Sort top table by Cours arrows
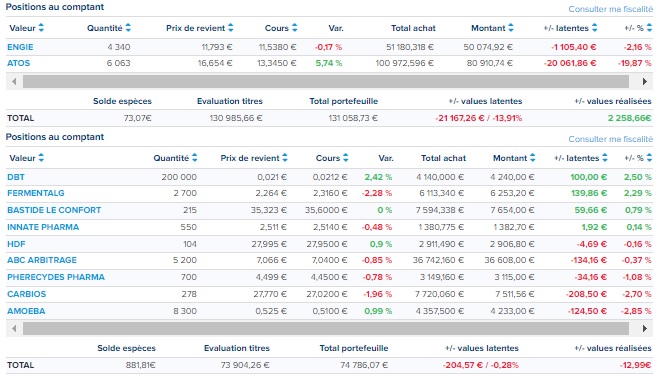Image resolution: width=661 pixels, height=382 pixels. (295, 28)
